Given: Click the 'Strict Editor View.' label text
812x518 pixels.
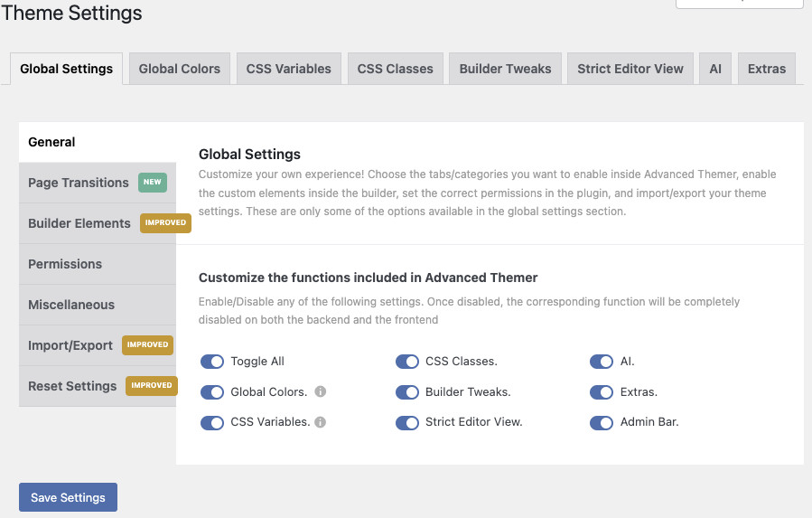Looking at the screenshot, I should pyautogui.click(x=474, y=422).
